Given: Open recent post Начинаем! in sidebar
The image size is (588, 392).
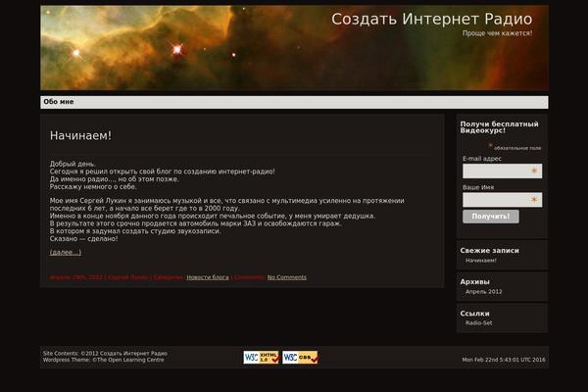Looking at the screenshot, I should click(481, 261).
